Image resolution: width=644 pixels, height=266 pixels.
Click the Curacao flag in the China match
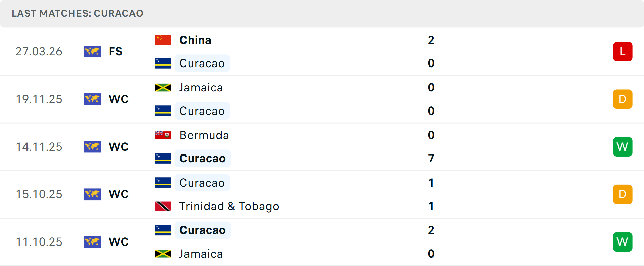click(x=163, y=63)
